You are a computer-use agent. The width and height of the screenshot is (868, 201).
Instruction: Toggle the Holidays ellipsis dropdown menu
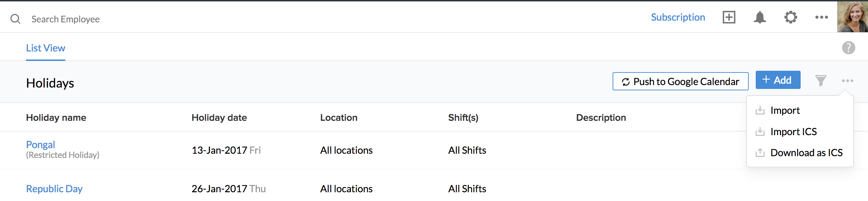pos(848,81)
